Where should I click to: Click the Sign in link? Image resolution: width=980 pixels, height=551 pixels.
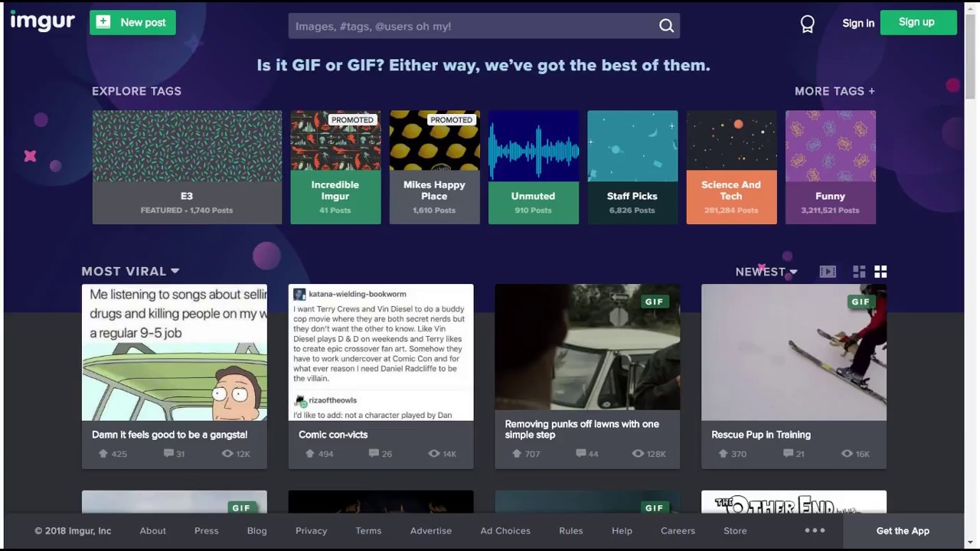pyautogui.click(x=858, y=23)
